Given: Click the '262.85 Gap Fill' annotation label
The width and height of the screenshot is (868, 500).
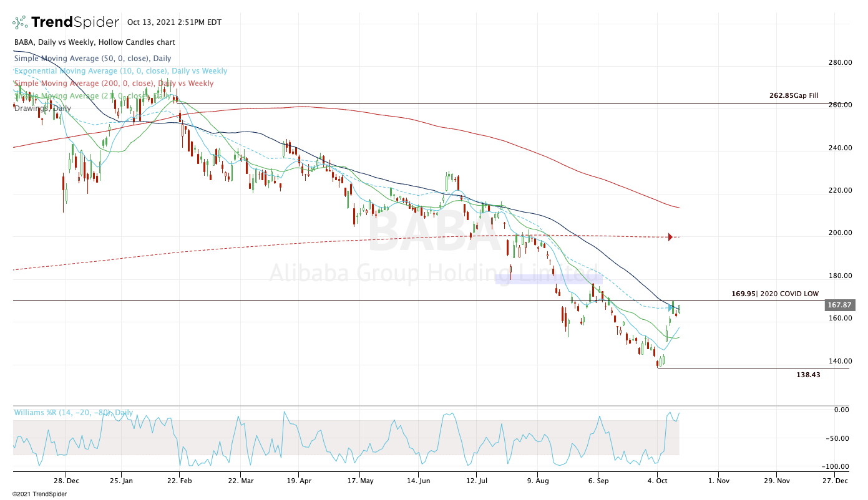Looking at the screenshot, I should 794,96.
